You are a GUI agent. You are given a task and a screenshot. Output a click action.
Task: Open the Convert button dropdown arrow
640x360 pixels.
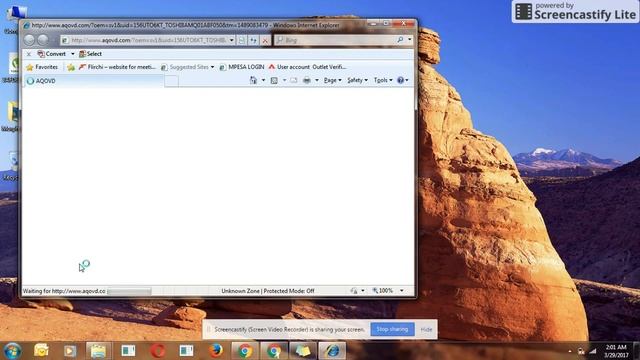[73, 54]
